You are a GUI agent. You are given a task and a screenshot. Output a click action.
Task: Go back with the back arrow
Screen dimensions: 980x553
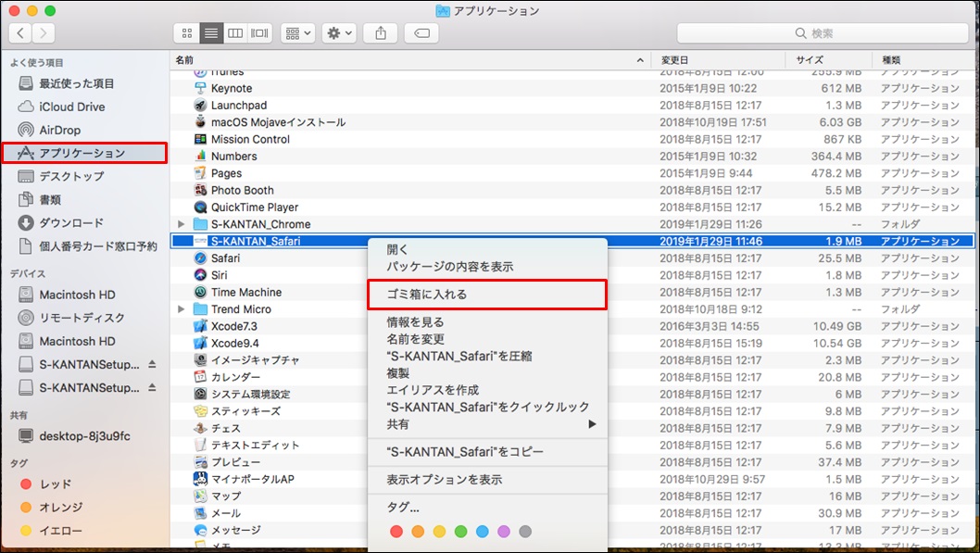tap(20, 32)
